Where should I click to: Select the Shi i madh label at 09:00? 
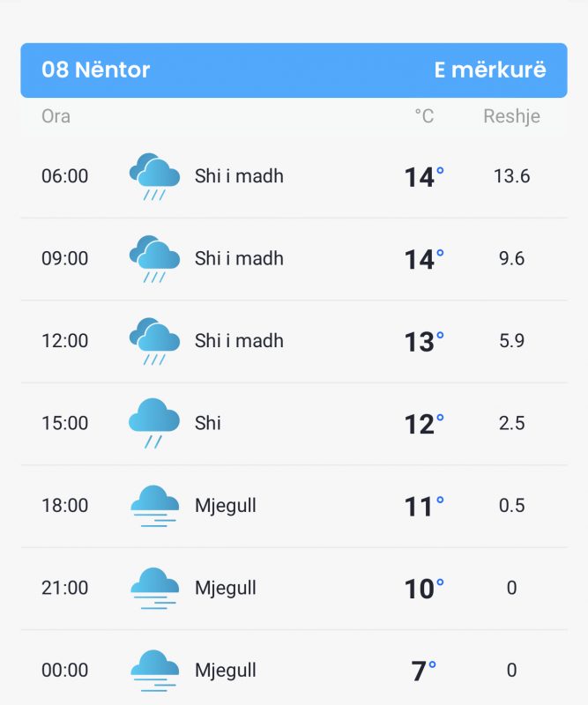coord(239,258)
